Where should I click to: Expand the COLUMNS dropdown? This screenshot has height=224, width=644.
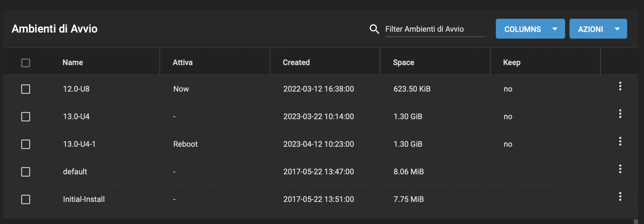(530, 29)
